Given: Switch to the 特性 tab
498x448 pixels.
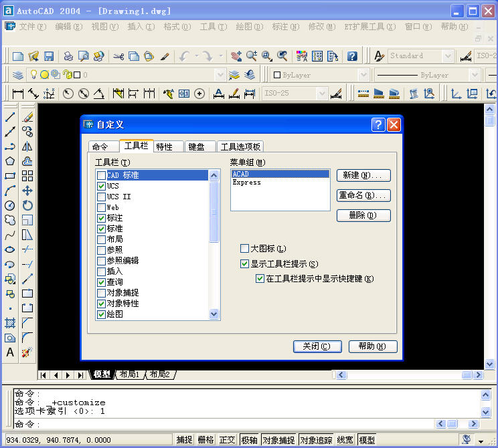Looking at the screenshot, I should [169, 146].
